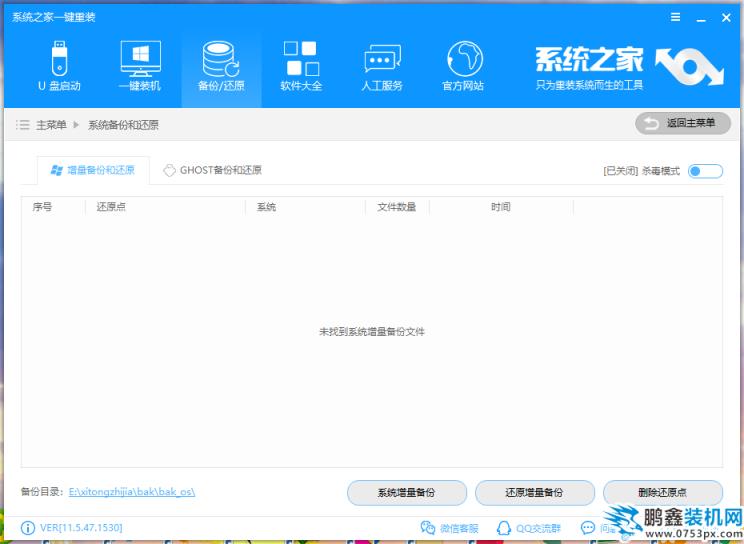Screen dimensions: 744x544
Task: Open 微信客服 WeChat support
Action: pos(449,528)
